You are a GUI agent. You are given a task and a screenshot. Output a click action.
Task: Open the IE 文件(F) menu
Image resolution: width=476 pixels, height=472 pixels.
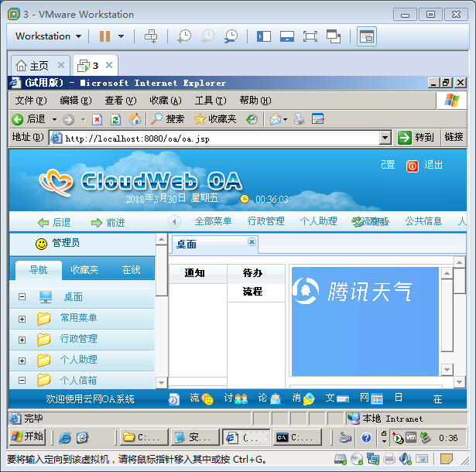pyautogui.click(x=31, y=101)
